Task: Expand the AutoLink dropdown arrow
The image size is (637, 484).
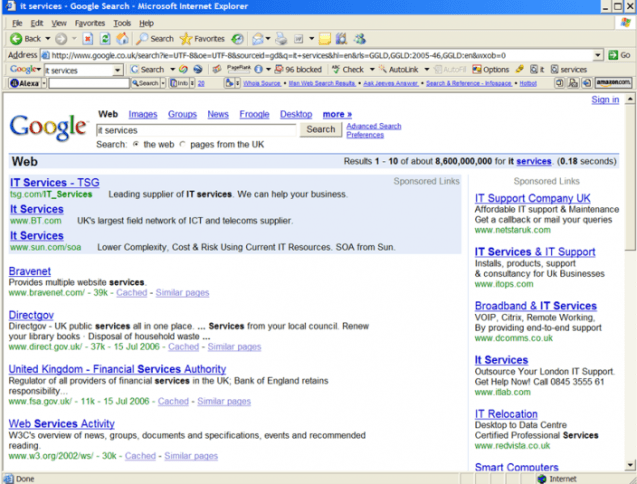Action: pyautogui.click(x=427, y=69)
